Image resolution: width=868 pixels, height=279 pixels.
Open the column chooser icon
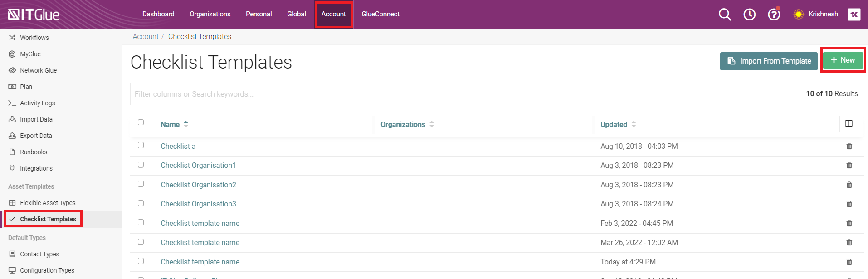[x=848, y=123]
